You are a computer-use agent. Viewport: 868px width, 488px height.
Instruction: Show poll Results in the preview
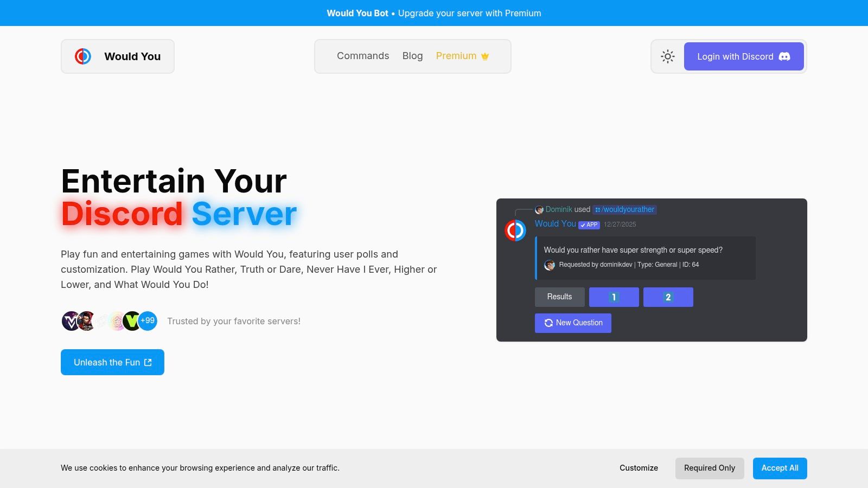(x=559, y=297)
